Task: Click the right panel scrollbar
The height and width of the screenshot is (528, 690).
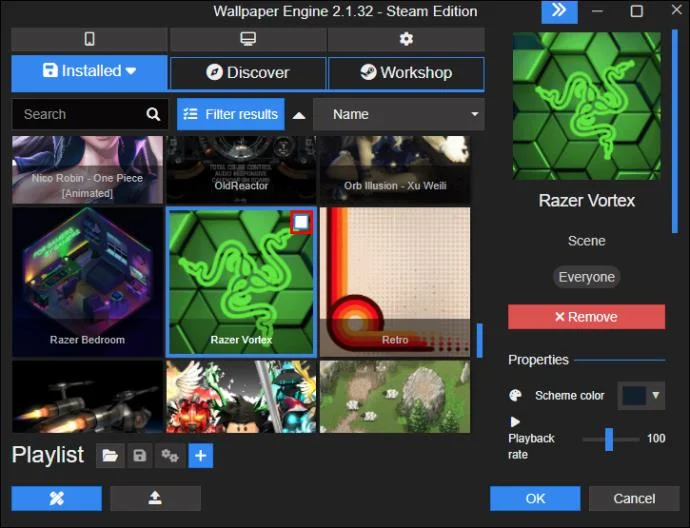Action: pos(675,131)
